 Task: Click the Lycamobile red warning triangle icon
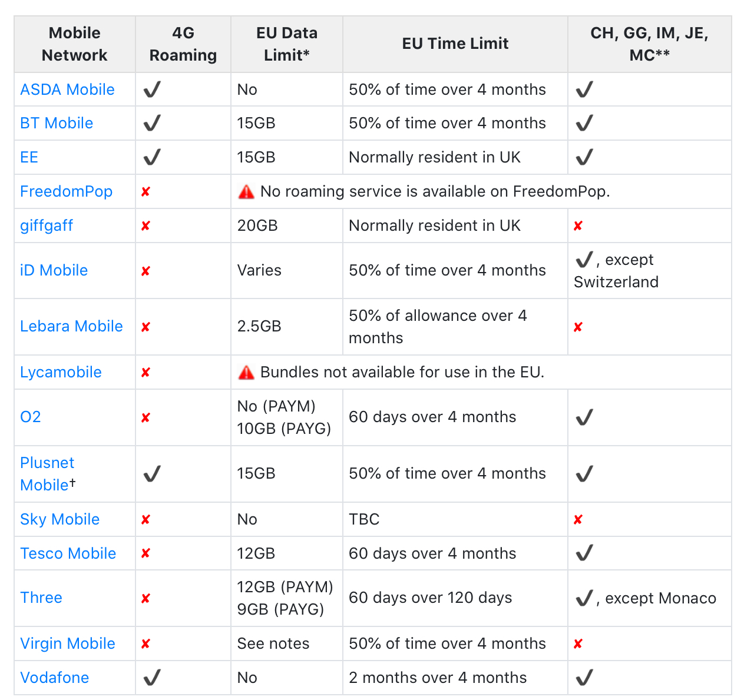[x=246, y=373]
